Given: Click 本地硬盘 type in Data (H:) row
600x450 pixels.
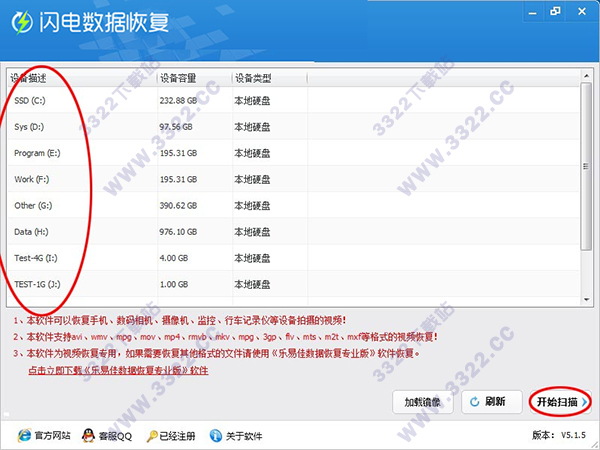Looking at the screenshot, I should click(x=252, y=232).
